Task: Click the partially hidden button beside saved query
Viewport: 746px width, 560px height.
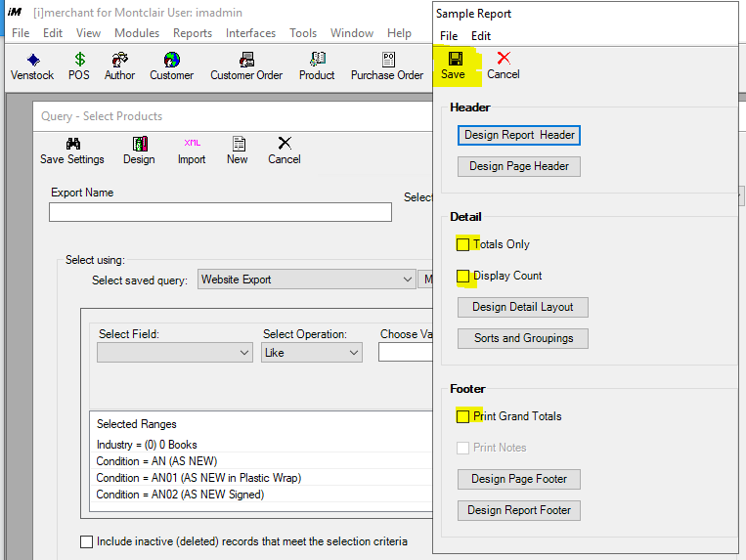Action: tap(426, 280)
